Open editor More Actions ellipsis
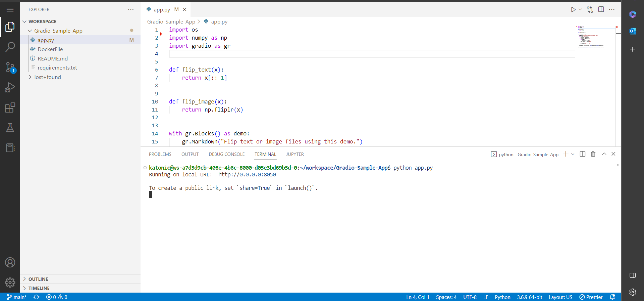644x301 pixels. 612,9
